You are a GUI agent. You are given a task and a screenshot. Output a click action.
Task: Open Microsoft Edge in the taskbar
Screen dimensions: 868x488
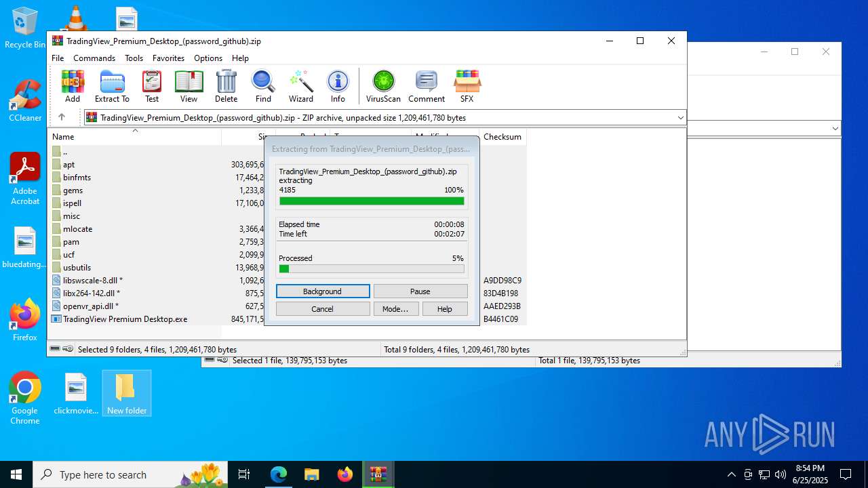(x=279, y=474)
